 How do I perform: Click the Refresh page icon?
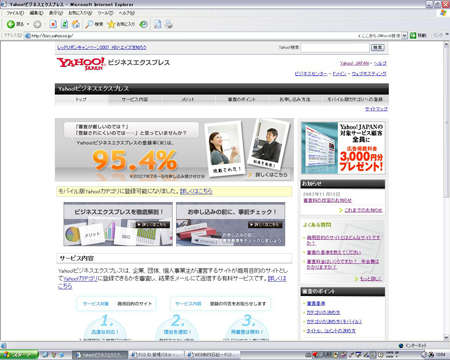(x=65, y=24)
